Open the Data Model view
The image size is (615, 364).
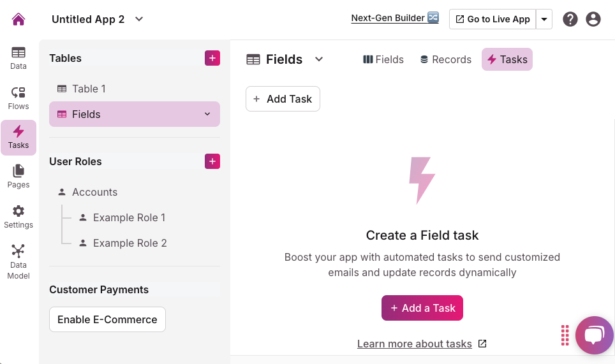pos(19,260)
